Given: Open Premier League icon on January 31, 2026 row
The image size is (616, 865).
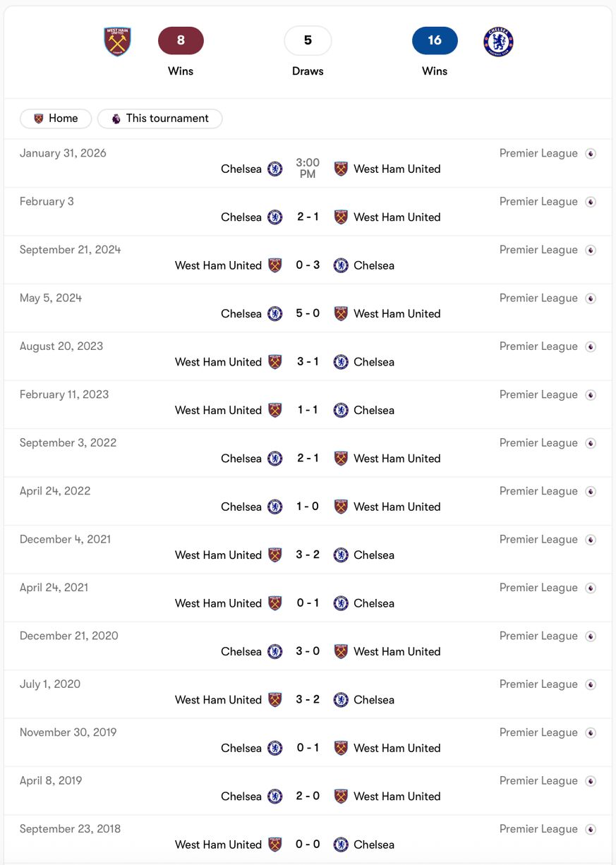Looking at the screenshot, I should [591, 154].
